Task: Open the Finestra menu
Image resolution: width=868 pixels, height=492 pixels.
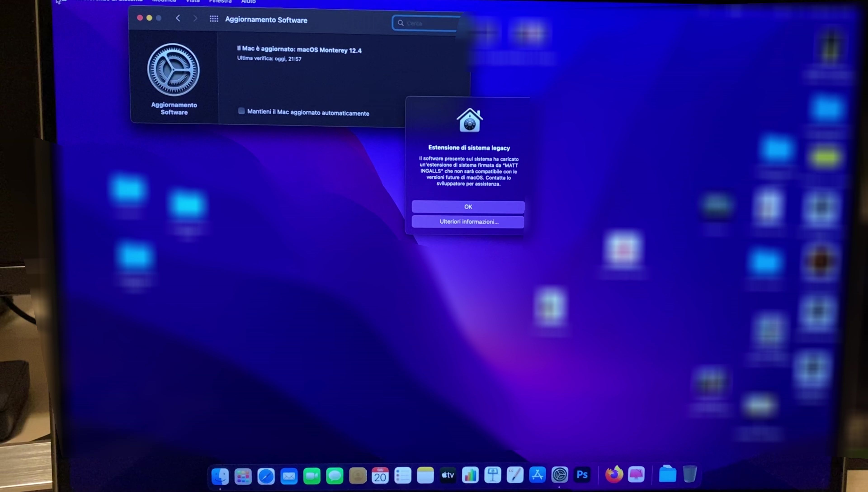Action: coord(220,2)
